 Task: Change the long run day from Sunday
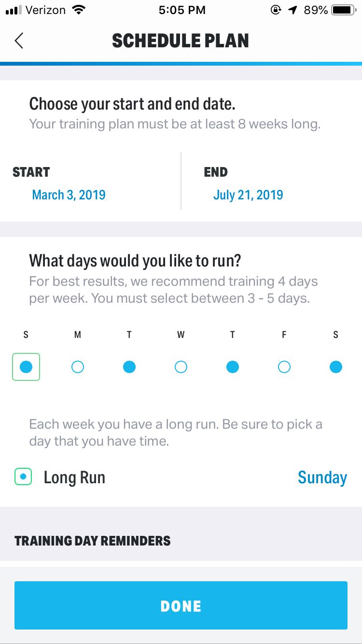322,477
